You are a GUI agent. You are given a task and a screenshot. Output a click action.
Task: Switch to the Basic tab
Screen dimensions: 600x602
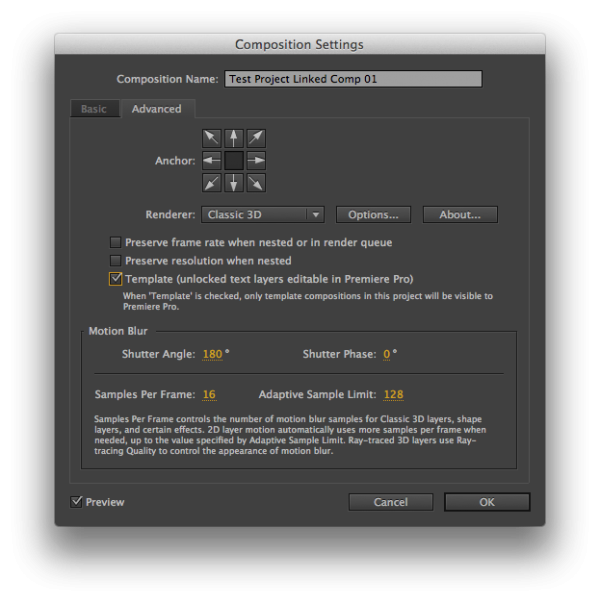coord(94,109)
